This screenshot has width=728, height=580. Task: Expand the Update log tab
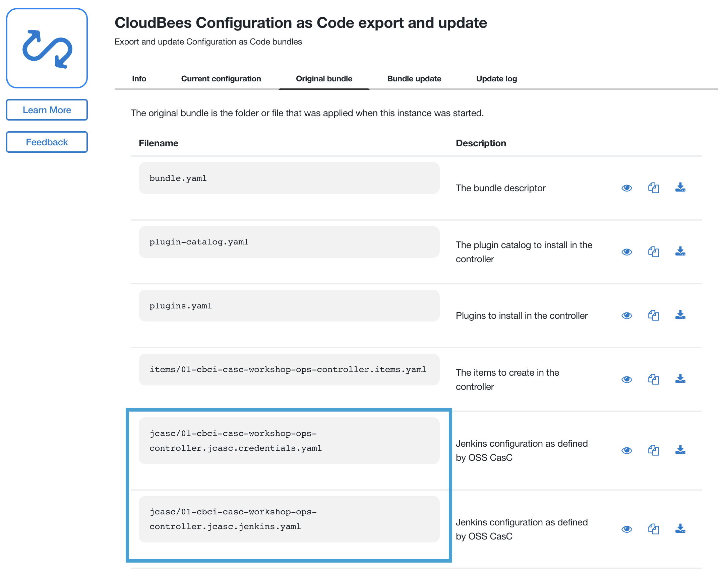click(x=497, y=78)
